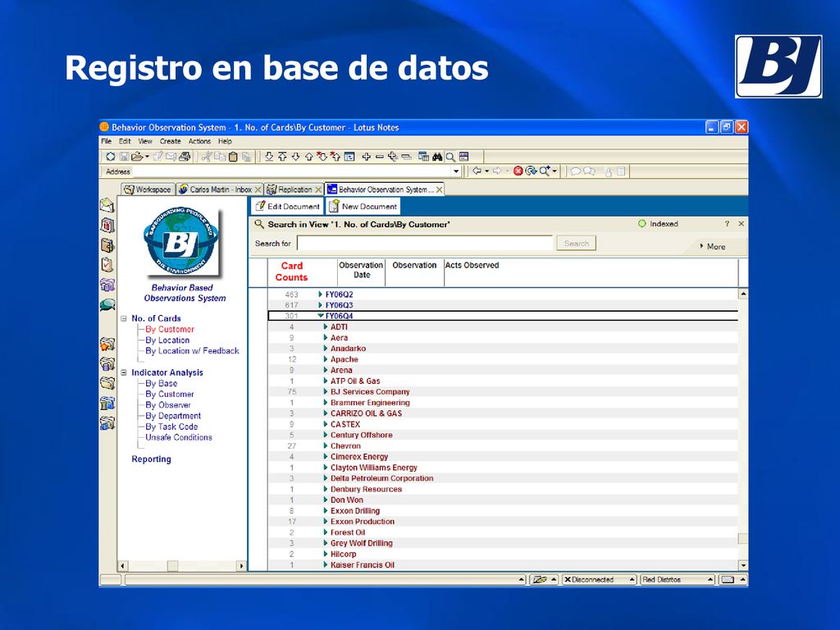
Task: Open the View menu
Action: pos(145,141)
